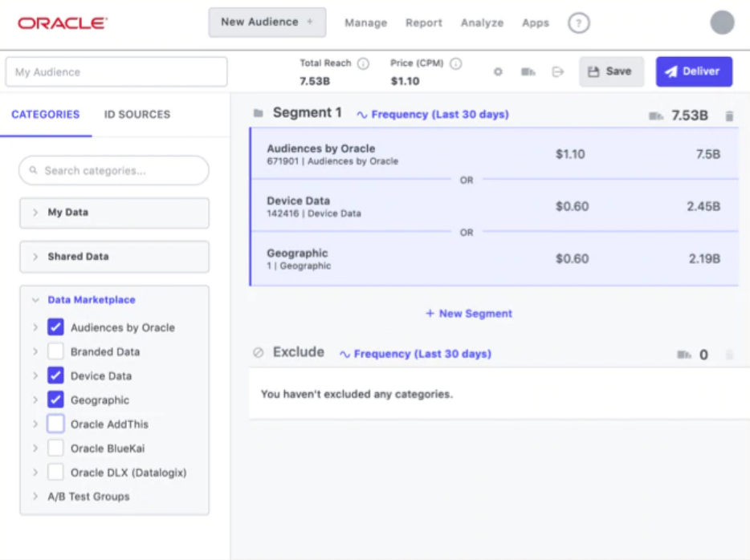The width and height of the screenshot is (750, 560).
Task: Enable the Oracle BlueKai checkbox
Action: click(x=55, y=448)
